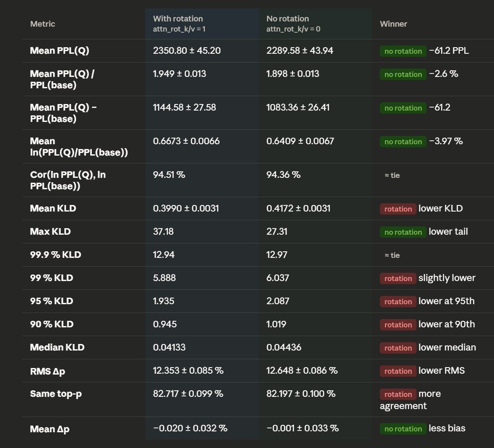The height and width of the screenshot is (448, 494).
Task: Click value '0.04133'
Action: (x=169, y=347)
